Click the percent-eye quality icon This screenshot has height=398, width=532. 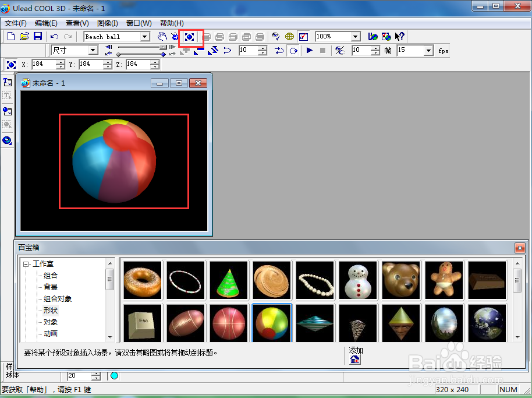339,50
